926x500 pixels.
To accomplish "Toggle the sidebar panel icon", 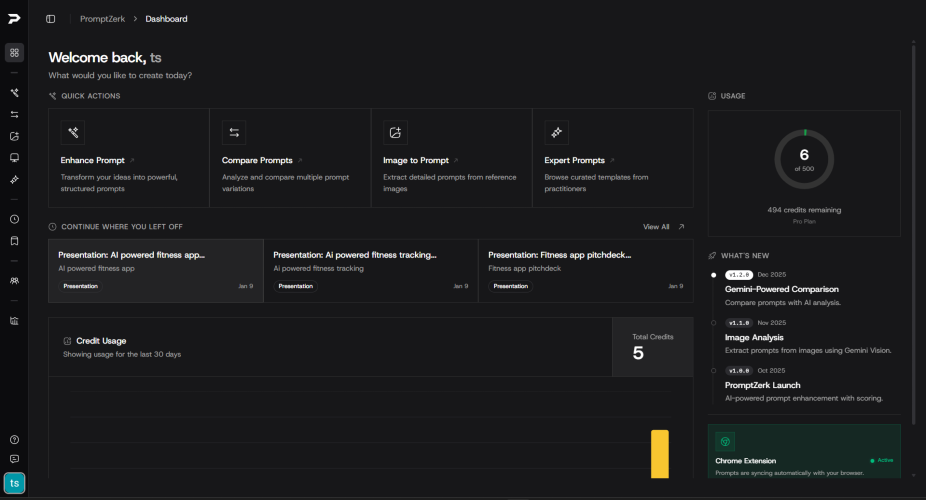I will coord(51,19).
